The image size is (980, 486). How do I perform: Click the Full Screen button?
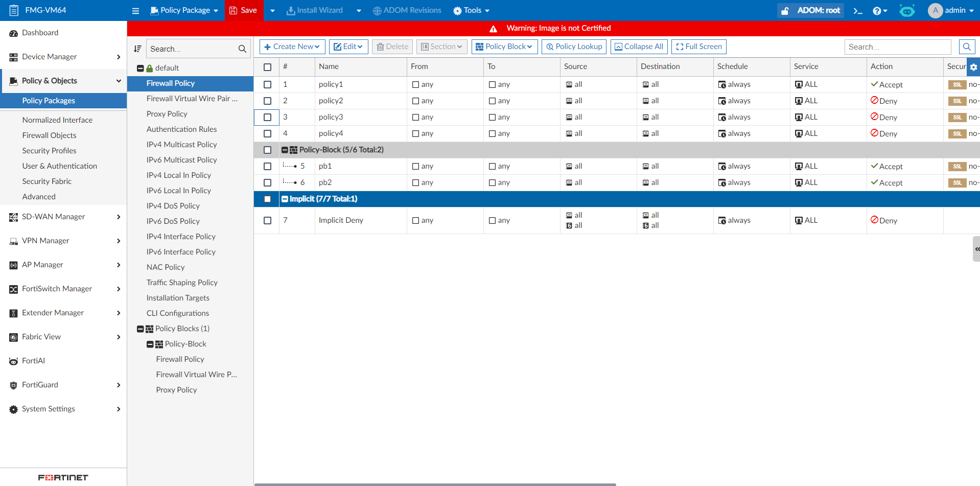coord(698,47)
